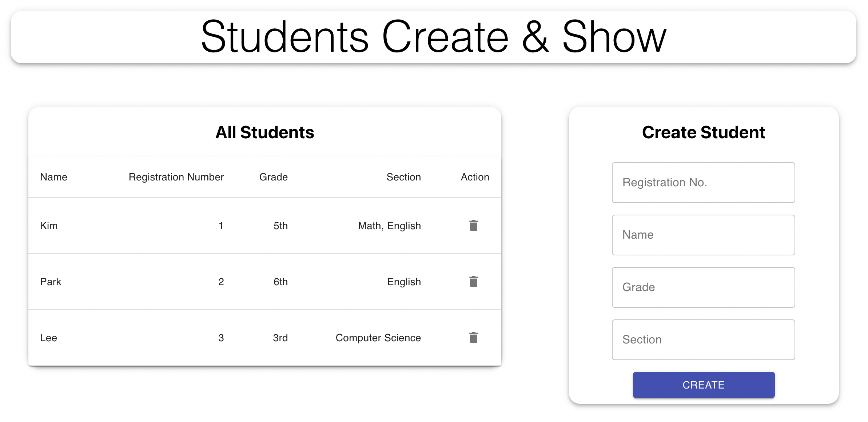Click the Name column header
The image size is (868, 422).
54,177
